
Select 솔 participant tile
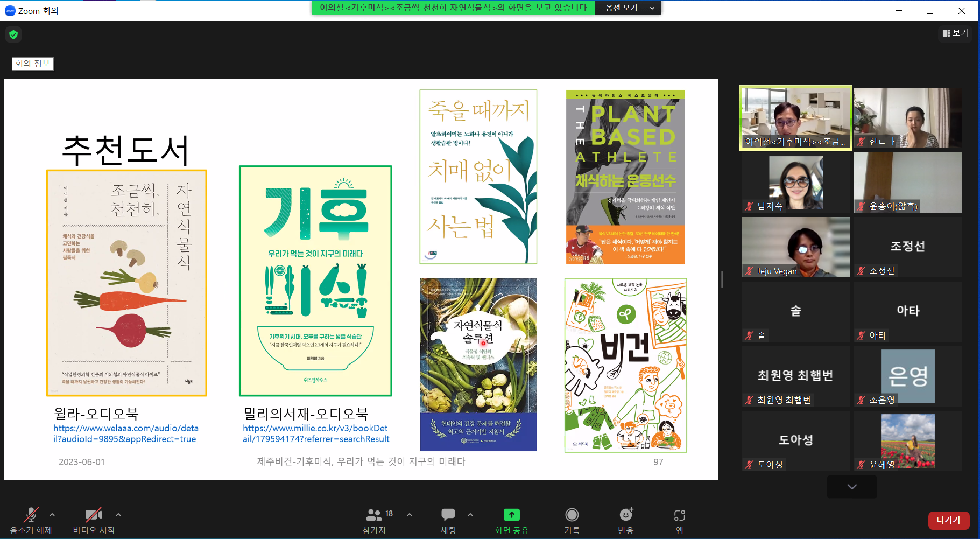coord(796,312)
